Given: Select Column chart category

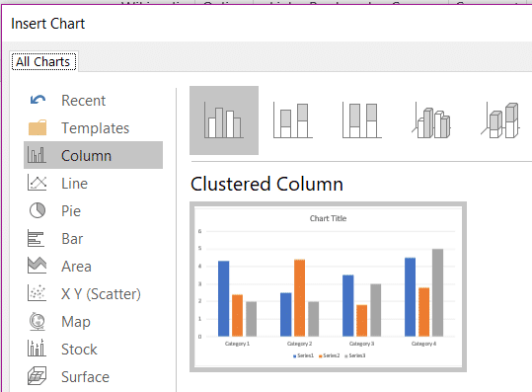Looking at the screenshot, I should (x=94, y=155).
